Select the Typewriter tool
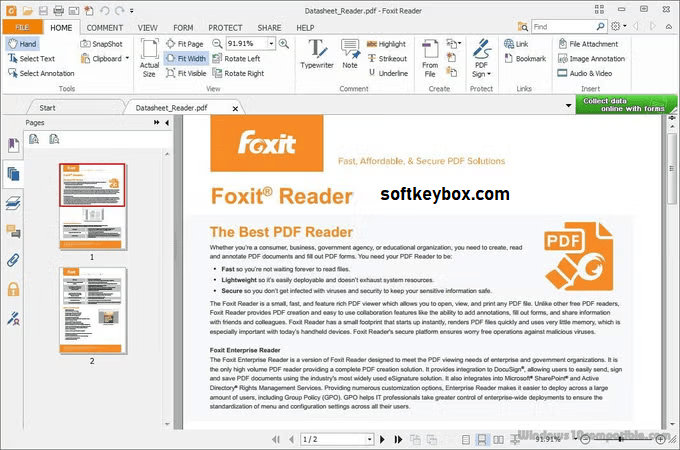 [x=317, y=54]
